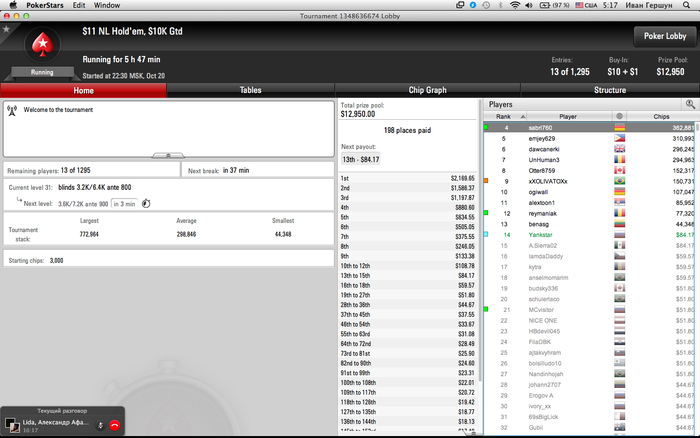Switch to the Tables tab
Viewport: 700px width, 438px height.
250,90
